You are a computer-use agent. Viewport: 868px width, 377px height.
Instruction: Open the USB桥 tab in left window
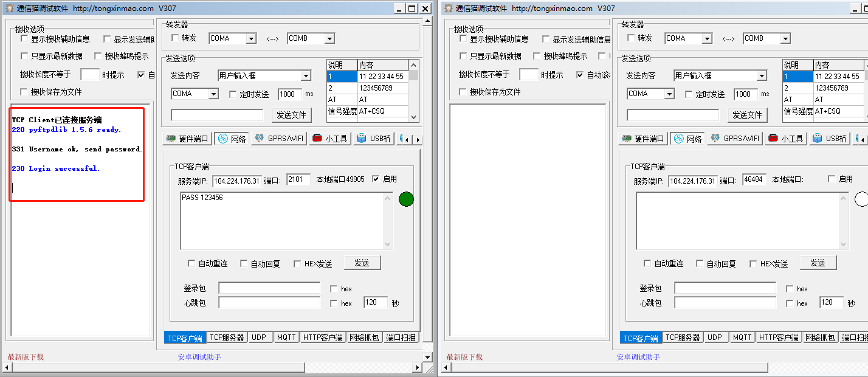pos(373,139)
